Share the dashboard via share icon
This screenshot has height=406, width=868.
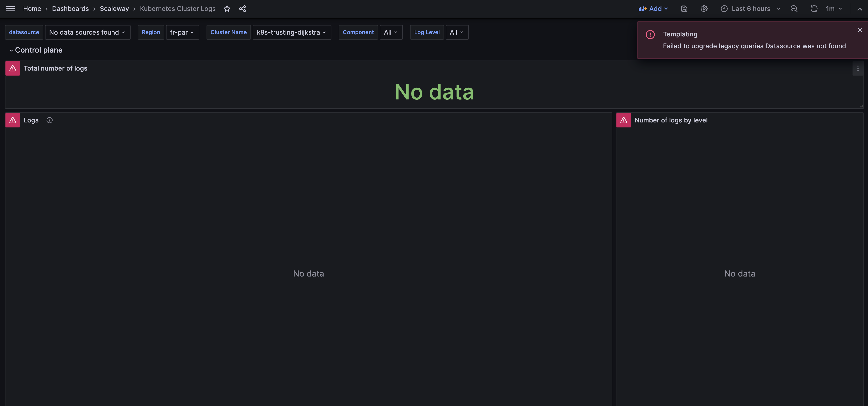click(243, 9)
